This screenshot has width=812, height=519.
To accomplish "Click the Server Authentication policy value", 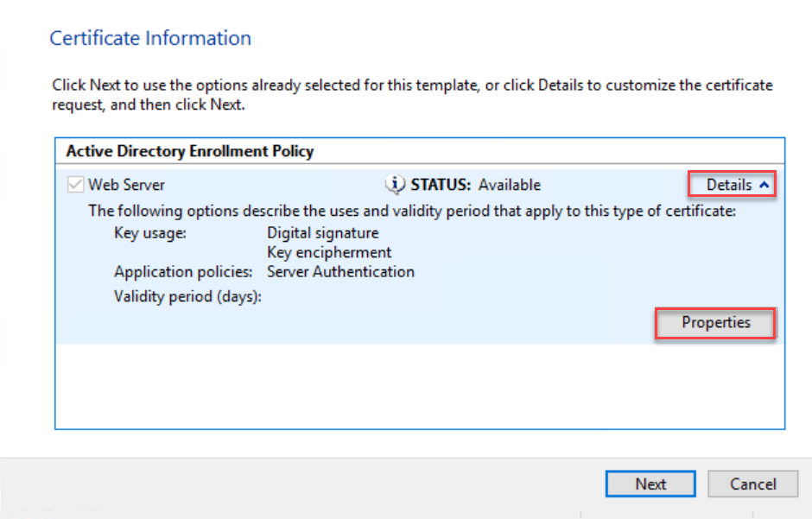I will point(340,272).
